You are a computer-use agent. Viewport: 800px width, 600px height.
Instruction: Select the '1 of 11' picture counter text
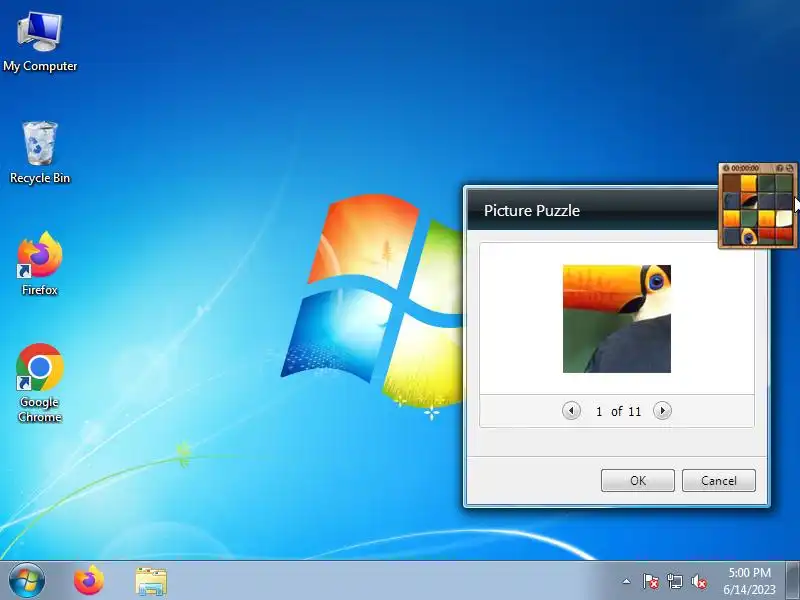pyautogui.click(x=618, y=411)
